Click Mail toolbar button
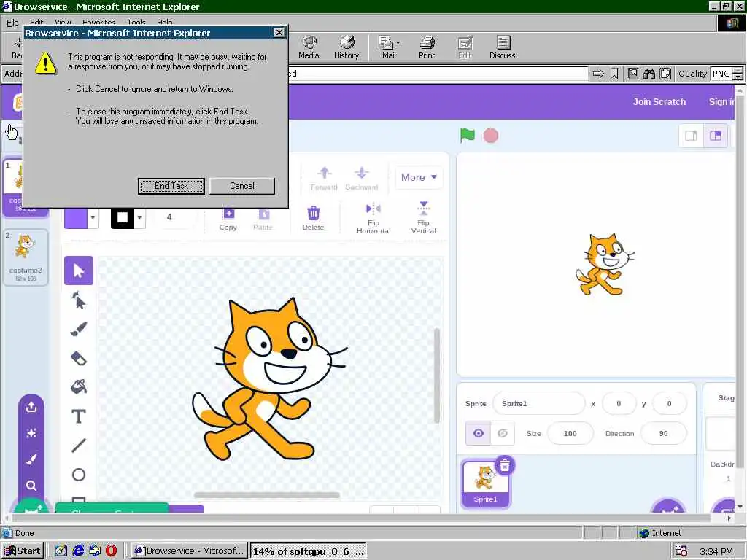 [x=390, y=47]
